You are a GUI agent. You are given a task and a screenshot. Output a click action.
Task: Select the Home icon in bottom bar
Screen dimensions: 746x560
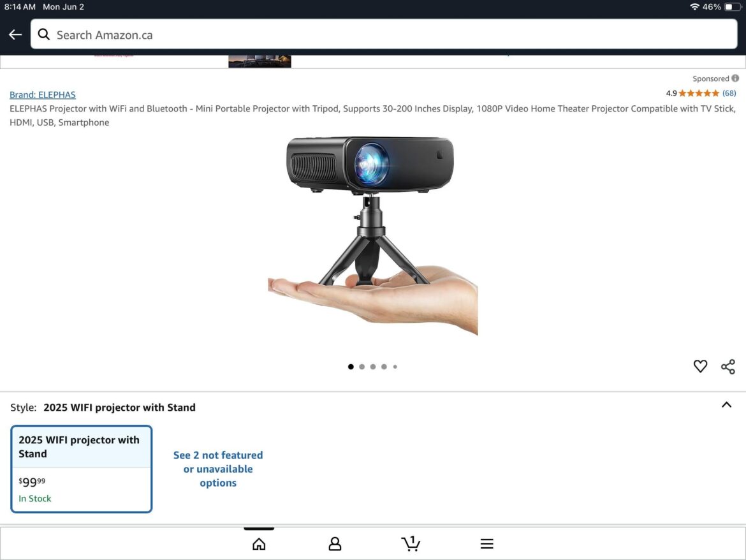pyautogui.click(x=258, y=543)
